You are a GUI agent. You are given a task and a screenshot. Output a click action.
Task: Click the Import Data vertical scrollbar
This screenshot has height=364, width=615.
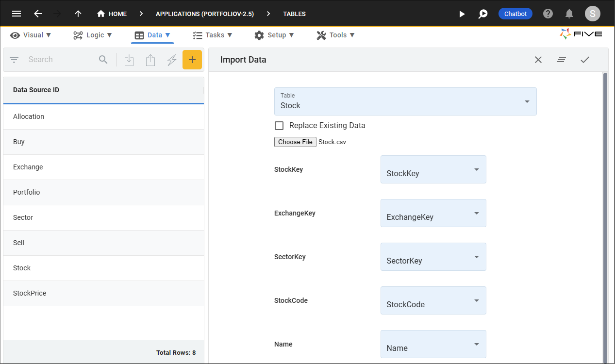pos(605,217)
